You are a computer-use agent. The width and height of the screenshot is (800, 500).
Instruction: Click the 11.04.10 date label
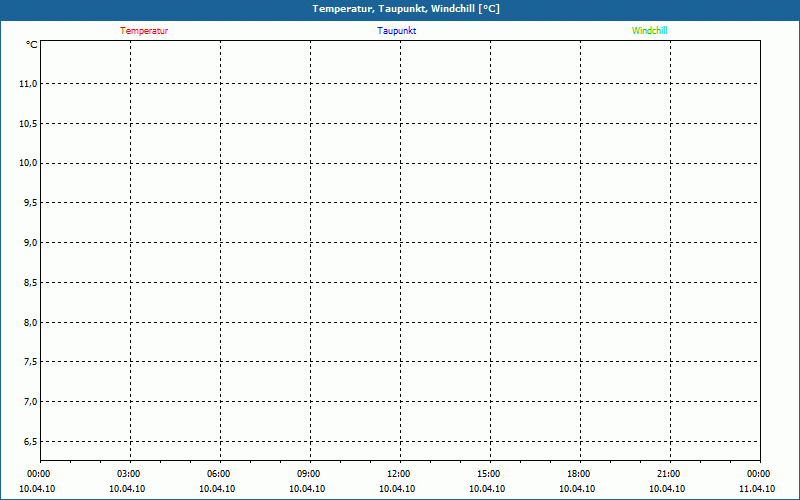tap(757, 489)
